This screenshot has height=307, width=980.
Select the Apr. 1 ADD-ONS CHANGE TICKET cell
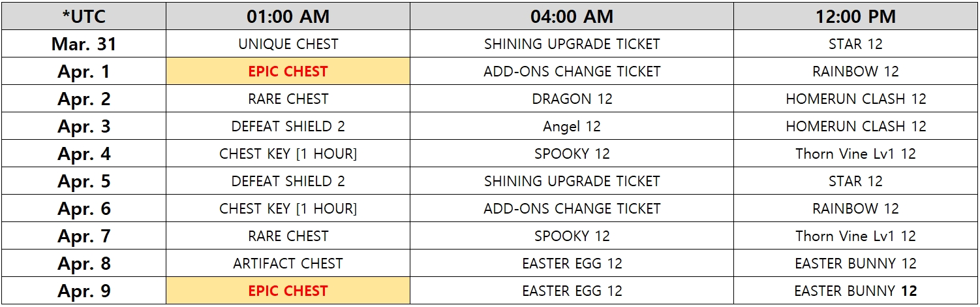(572, 71)
